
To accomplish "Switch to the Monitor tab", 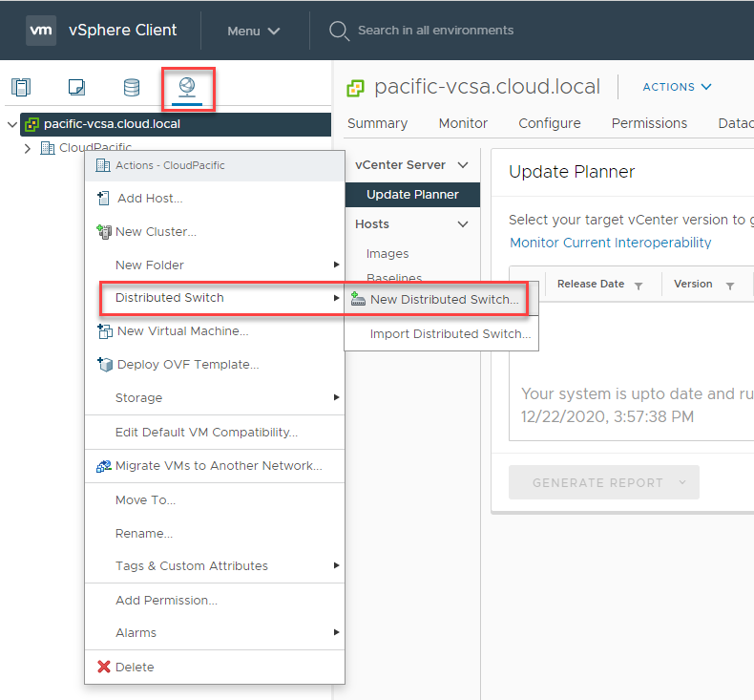I will pyautogui.click(x=463, y=123).
